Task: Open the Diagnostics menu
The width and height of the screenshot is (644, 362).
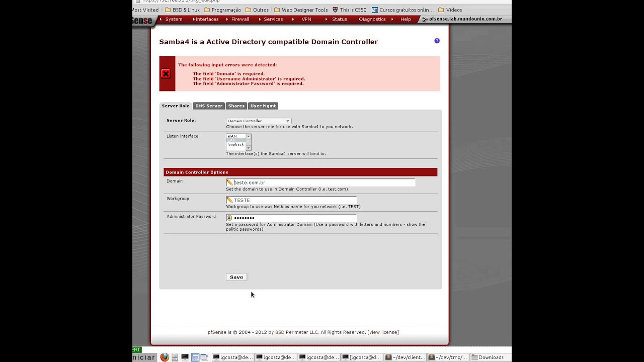Action: [x=373, y=19]
